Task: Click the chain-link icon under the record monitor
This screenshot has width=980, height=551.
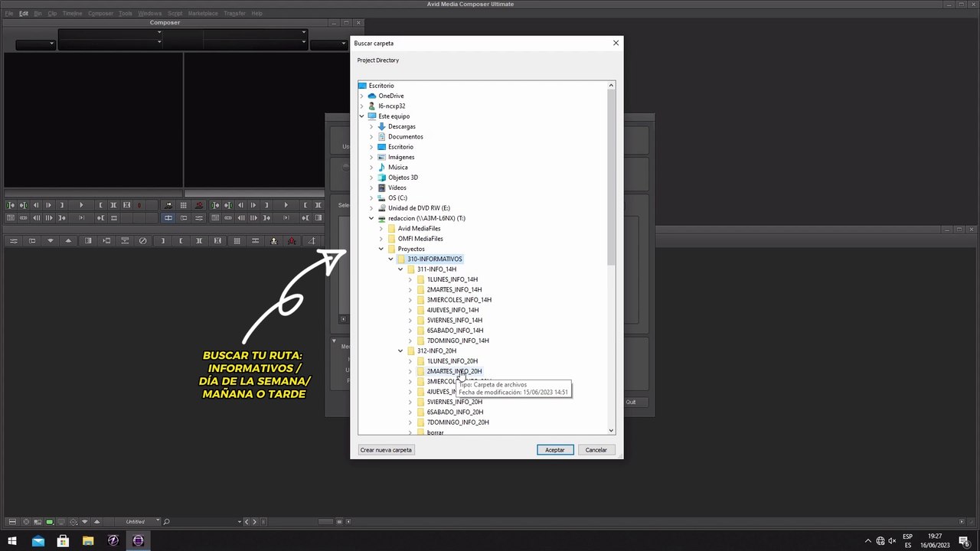Action: (228, 218)
